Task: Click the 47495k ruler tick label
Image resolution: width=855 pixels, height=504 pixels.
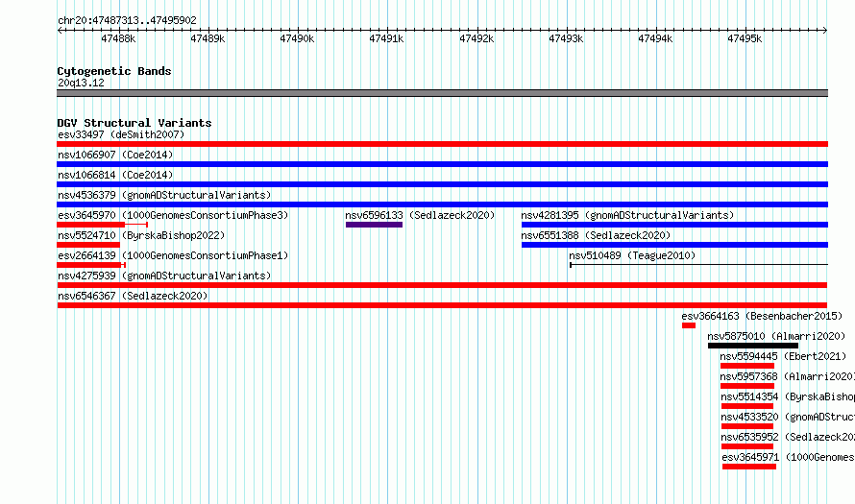Action: [x=745, y=38]
